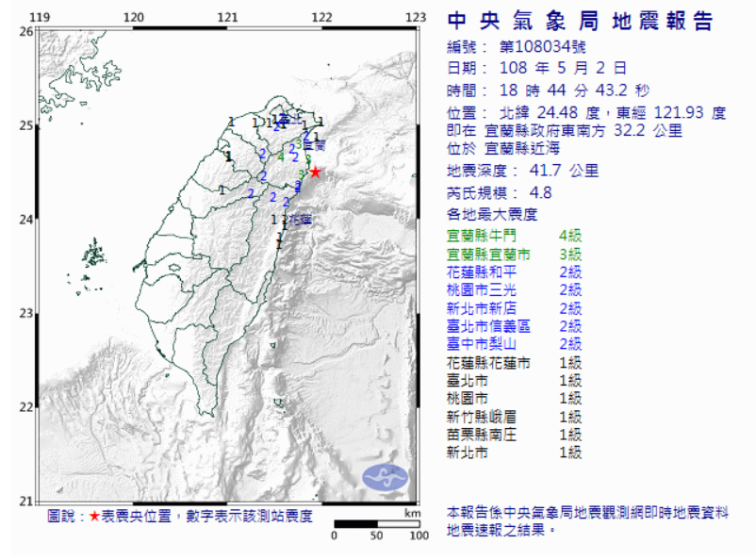Click the longitude axis label '120'

[134, 18]
